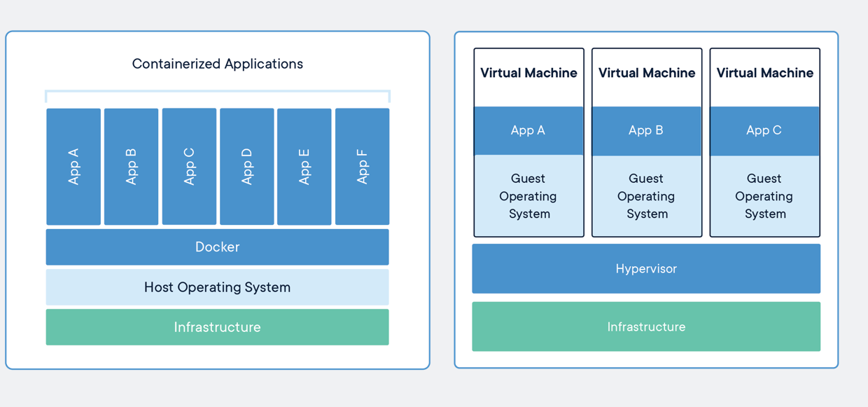The height and width of the screenshot is (407, 868).
Task: Click the Hypervisor layer bar
Action: coord(645,268)
